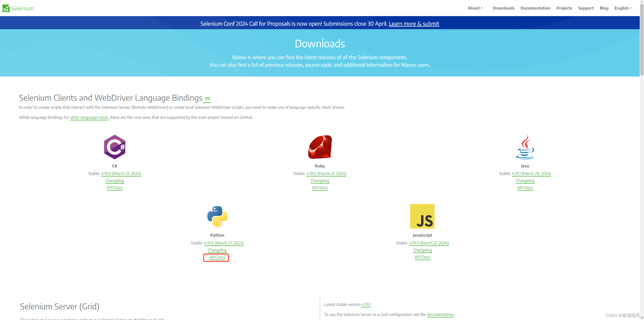
Task: Open Ruby stable release 4.19.0 link
Action: (326, 173)
